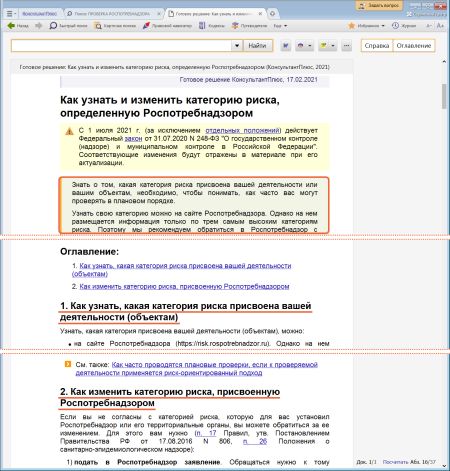Click the orange См. также arrow icon
The image size is (450, 471).
click(68, 364)
